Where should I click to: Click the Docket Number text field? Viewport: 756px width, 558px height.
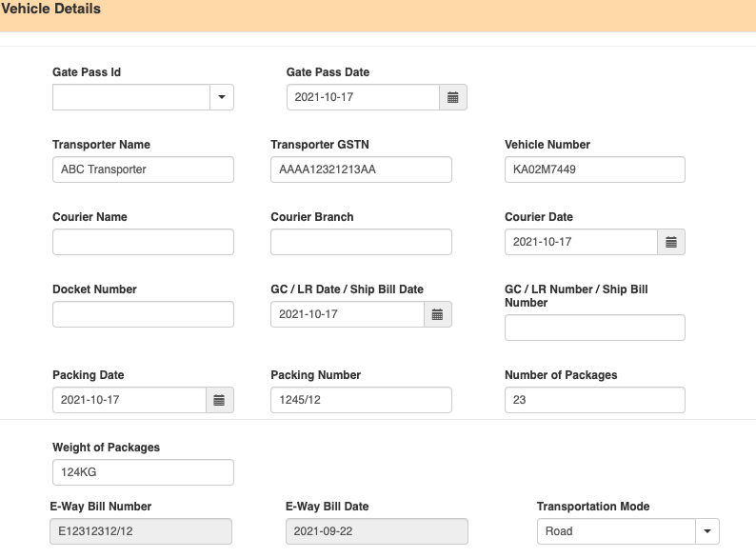[x=143, y=314]
